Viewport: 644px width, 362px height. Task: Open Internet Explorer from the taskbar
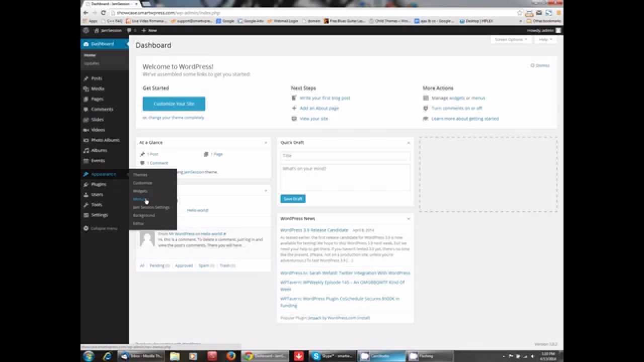[x=107, y=356]
